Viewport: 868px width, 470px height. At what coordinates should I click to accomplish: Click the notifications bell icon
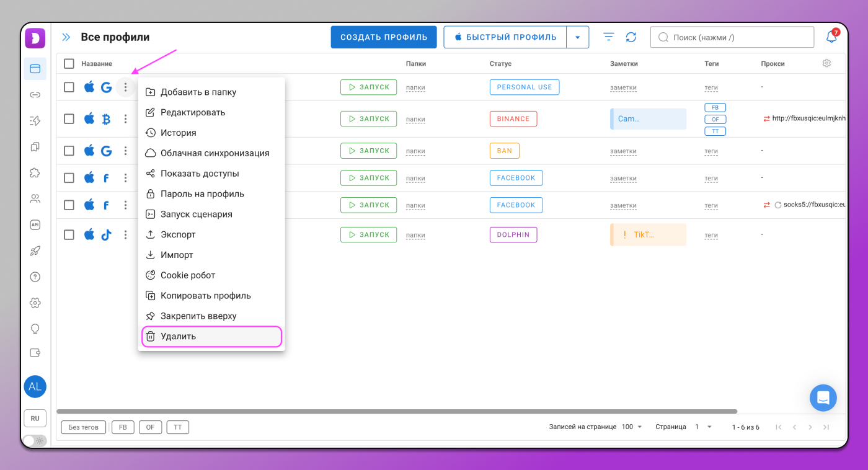click(831, 37)
